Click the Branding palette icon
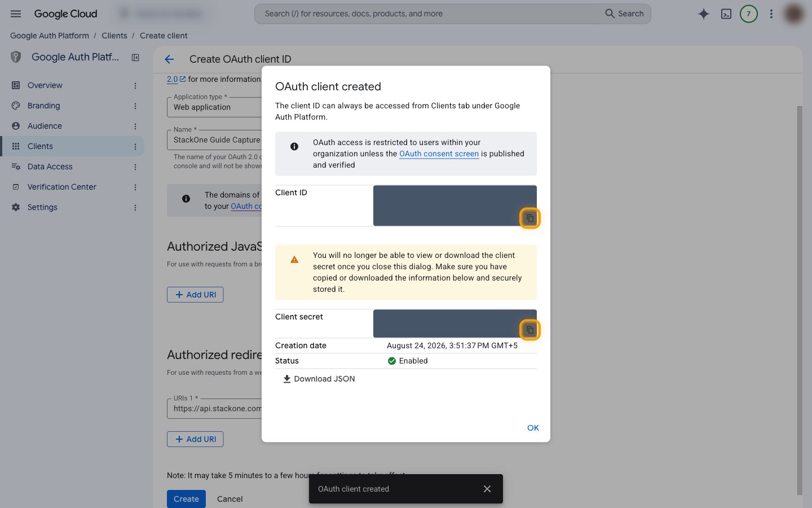This screenshot has width=812, height=508. tap(16, 106)
